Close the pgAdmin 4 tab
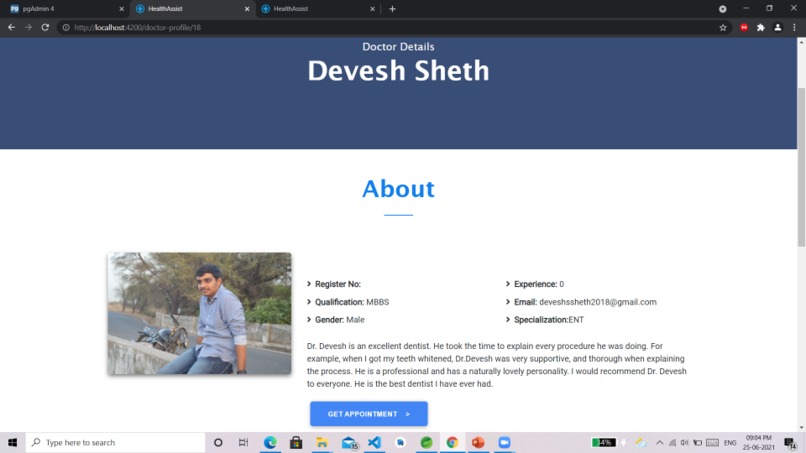The height and width of the screenshot is (453, 806). point(121,9)
